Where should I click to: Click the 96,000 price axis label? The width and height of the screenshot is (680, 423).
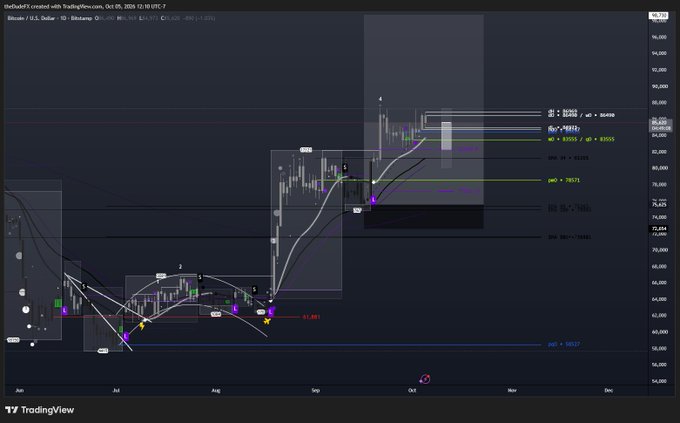click(x=659, y=37)
